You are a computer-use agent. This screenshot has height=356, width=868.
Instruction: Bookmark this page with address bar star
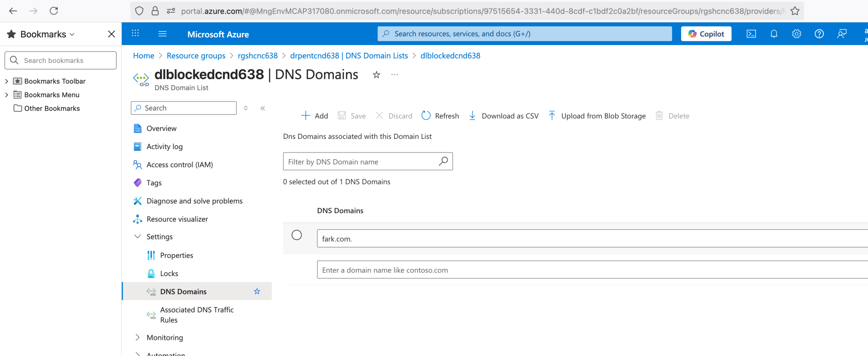coord(795,11)
